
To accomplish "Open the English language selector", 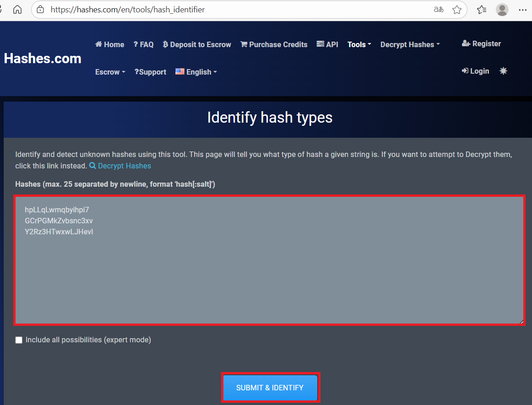I will pos(196,72).
